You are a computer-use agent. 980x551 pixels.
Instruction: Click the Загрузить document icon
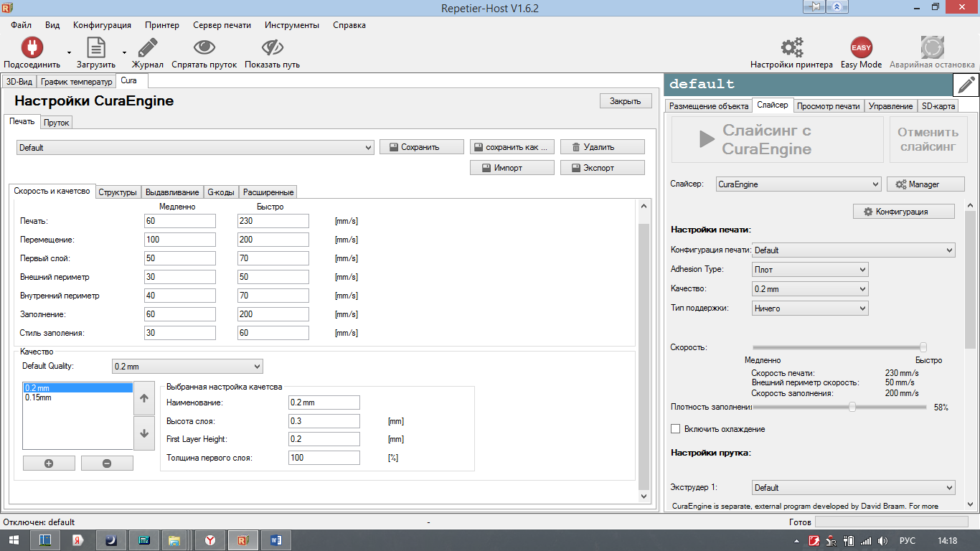96,47
